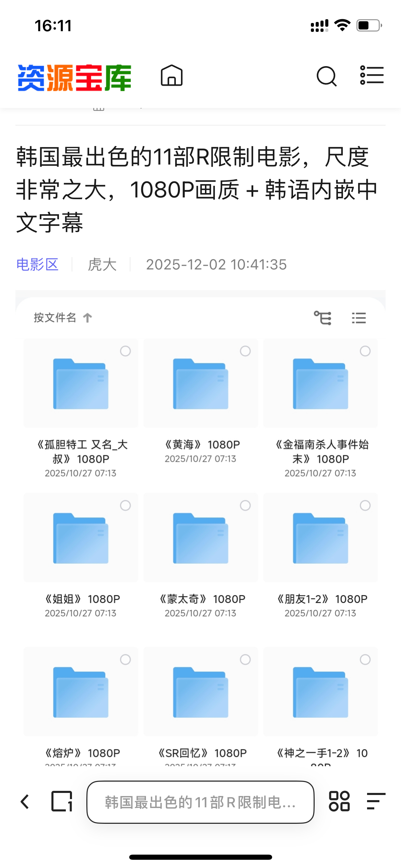This screenshot has width=401, height=868.
Task: Click the 资源宝库 site logo
Action: click(74, 78)
